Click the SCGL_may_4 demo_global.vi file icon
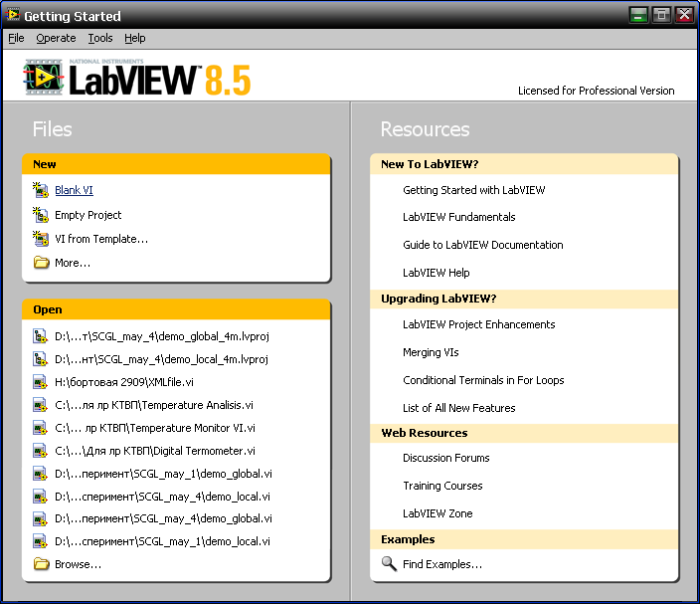 point(40,518)
